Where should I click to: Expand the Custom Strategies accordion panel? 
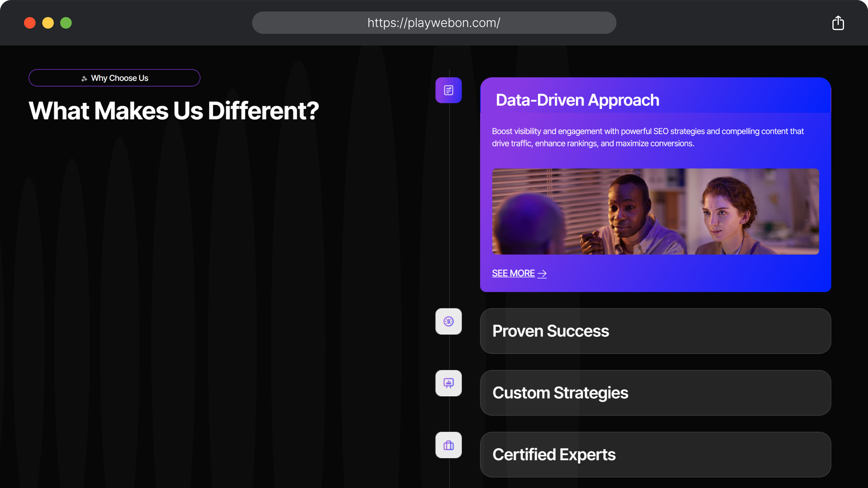[655, 393]
